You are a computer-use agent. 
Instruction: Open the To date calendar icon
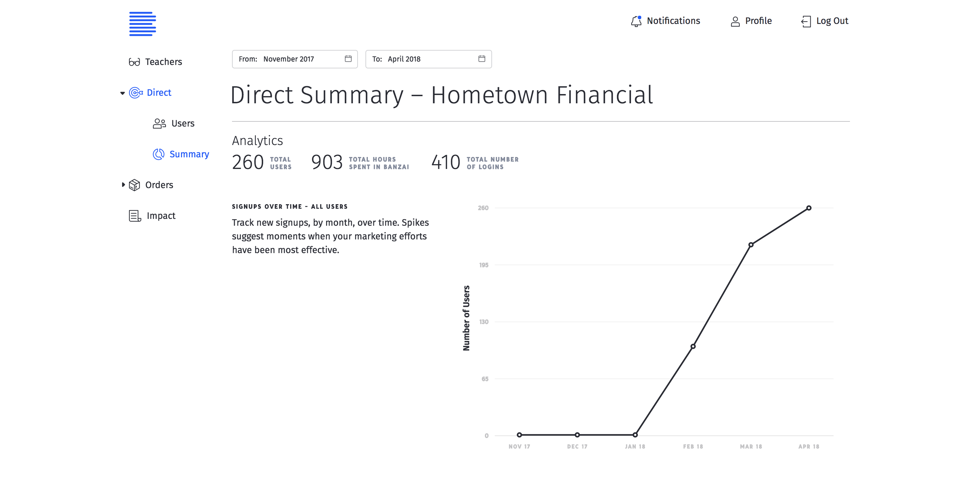click(482, 58)
